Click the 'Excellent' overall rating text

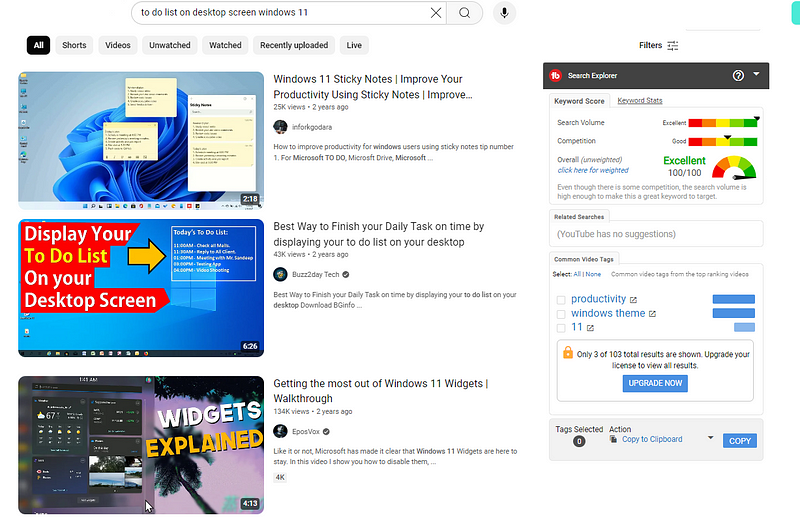click(684, 160)
